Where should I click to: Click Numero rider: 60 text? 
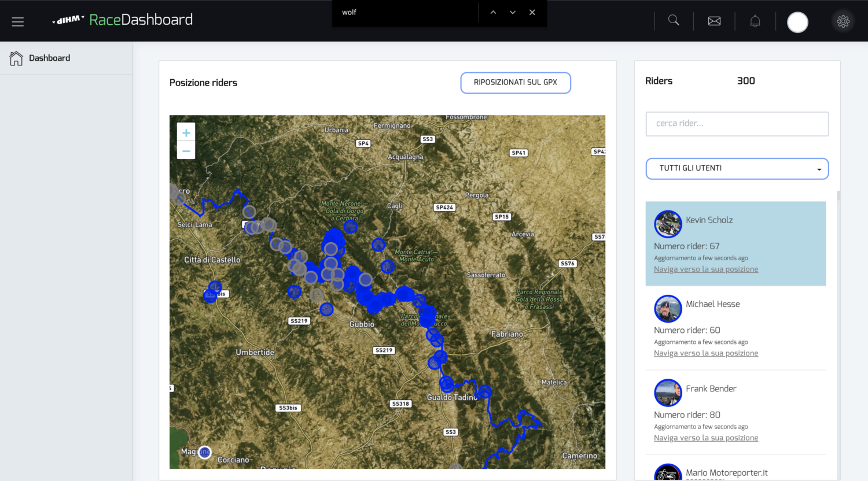coord(687,331)
